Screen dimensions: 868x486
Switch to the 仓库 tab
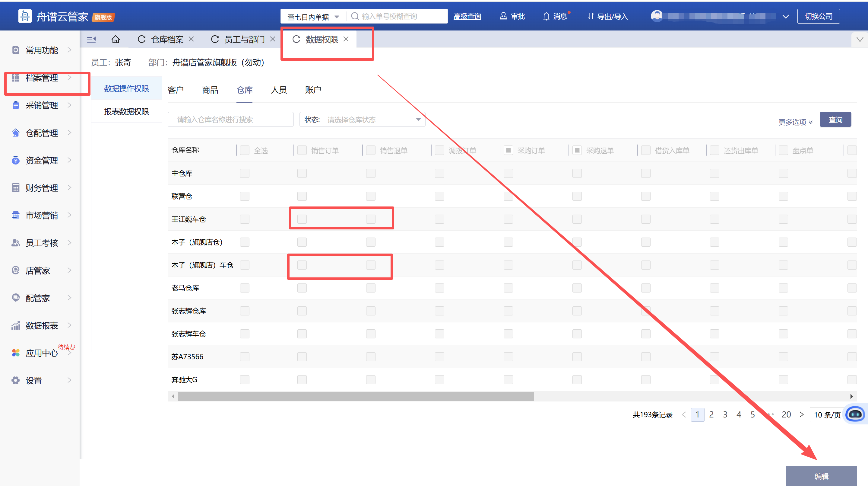tap(244, 90)
